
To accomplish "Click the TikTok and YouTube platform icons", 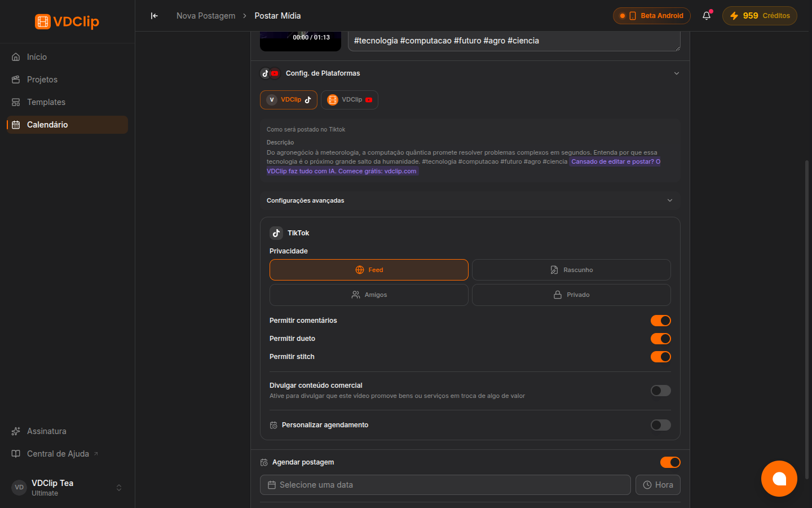I will click(x=270, y=73).
